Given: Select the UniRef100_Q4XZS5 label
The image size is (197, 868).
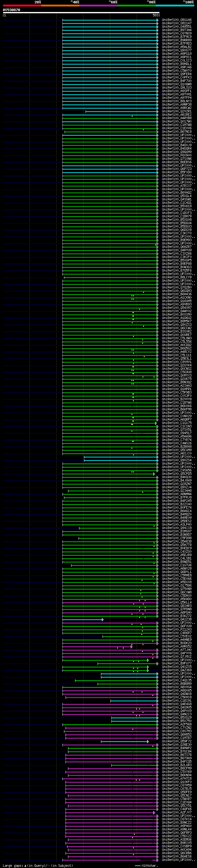Looking at the screenshot, I should (x=177, y=667).
